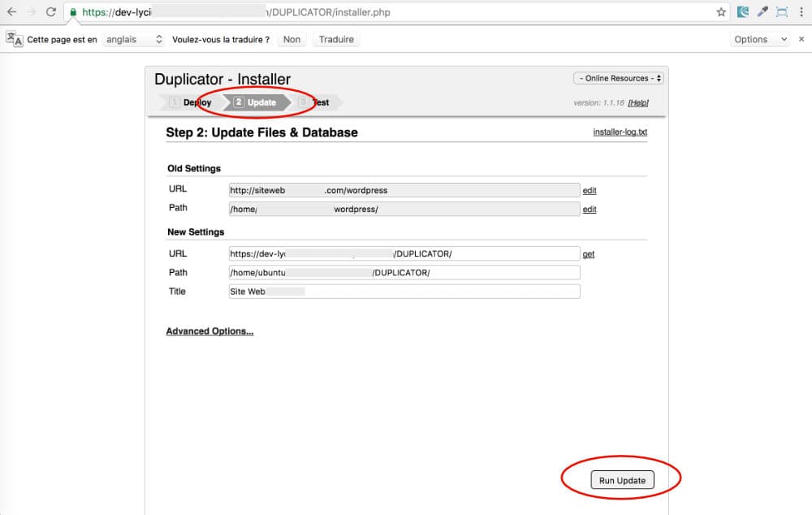812x515 pixels.
Task: Go to the Deploy step tab
Action: (x=191, y=102)
